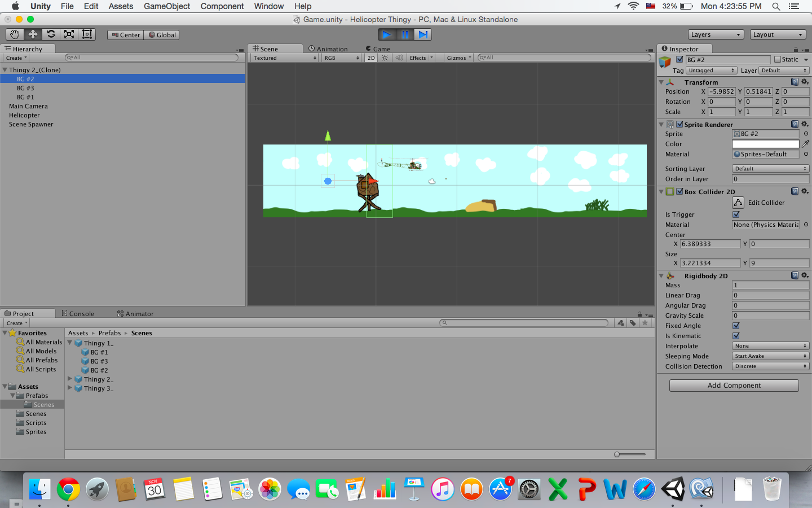Click the Pause button
This screenshot has width=812, height=508.
click(405, 34)
